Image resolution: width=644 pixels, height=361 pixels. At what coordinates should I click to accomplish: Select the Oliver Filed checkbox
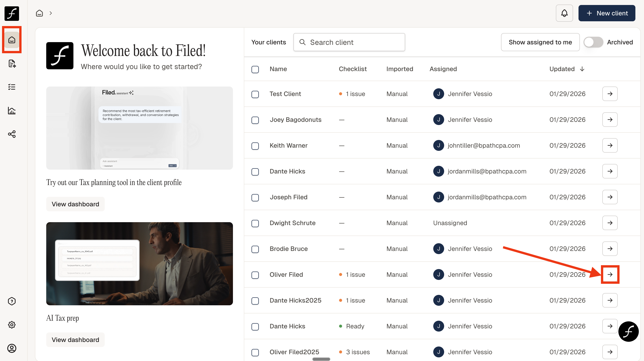tap(255, 275)
